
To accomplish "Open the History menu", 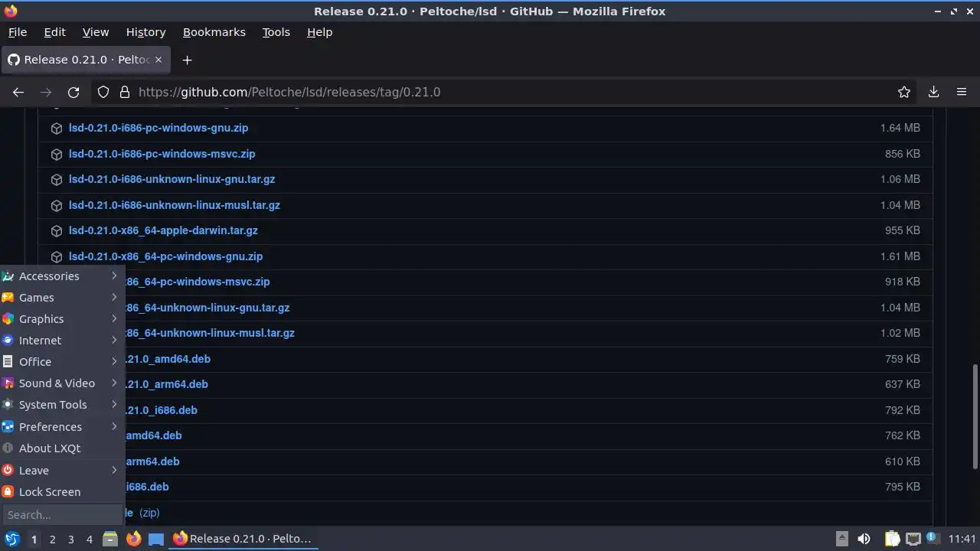I will 145,32.
